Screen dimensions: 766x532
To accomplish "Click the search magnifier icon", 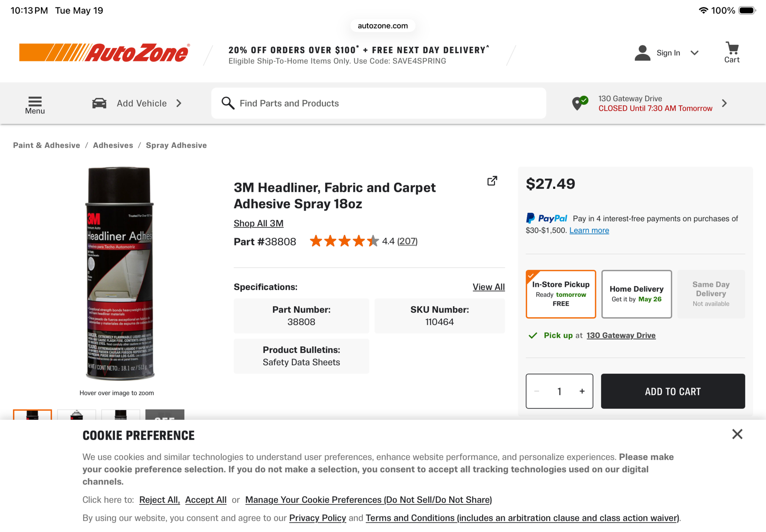I will 228,103.
